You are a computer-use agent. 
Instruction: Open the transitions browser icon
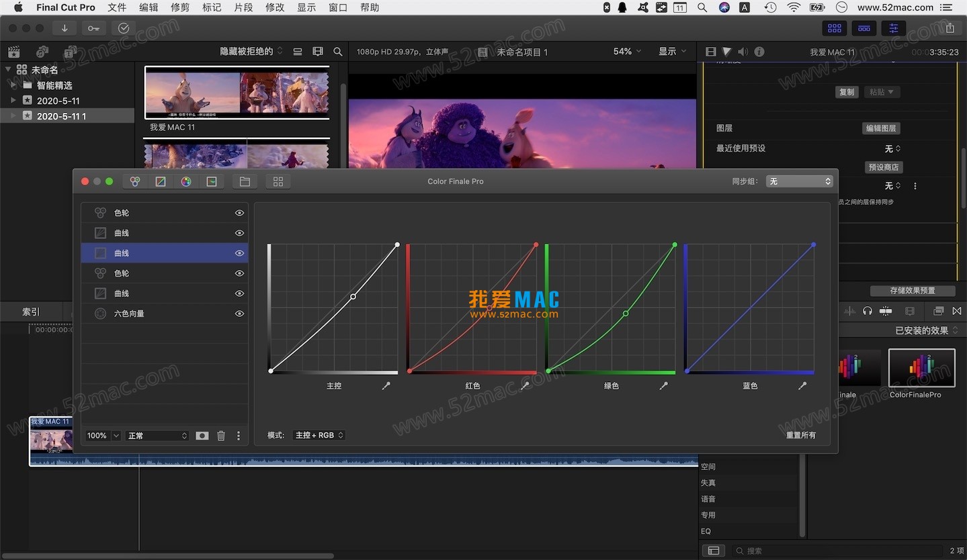[958, 311]
